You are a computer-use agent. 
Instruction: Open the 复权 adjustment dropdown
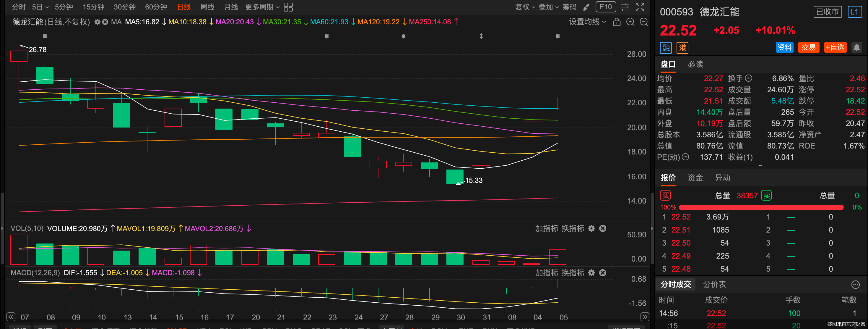(525, 7)
